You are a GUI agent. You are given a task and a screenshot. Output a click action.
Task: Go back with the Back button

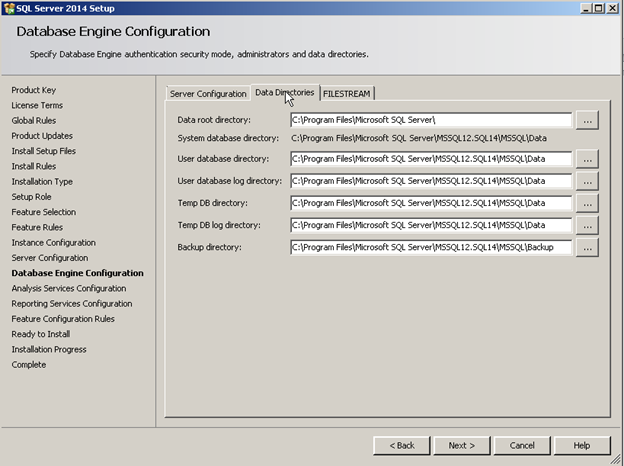point(402,445)
